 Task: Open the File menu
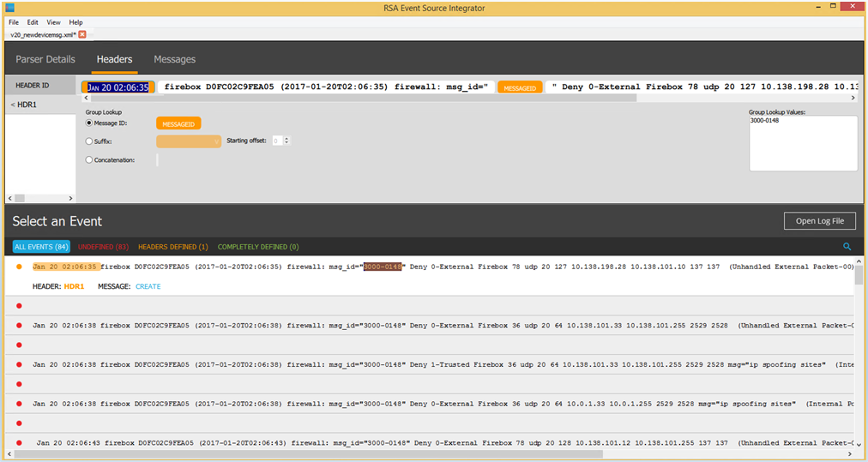coord(14,22)
